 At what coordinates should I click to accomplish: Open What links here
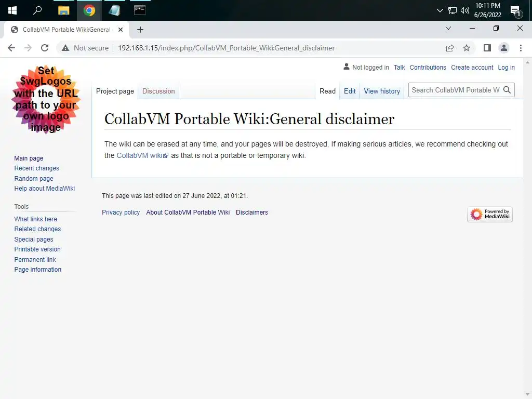36,219
